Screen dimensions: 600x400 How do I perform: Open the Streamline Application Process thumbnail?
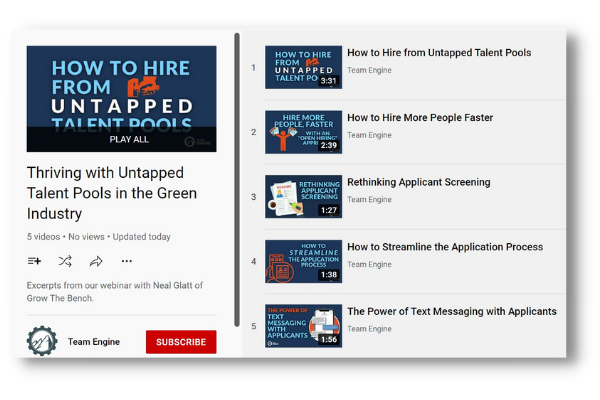tap(303, 261)
